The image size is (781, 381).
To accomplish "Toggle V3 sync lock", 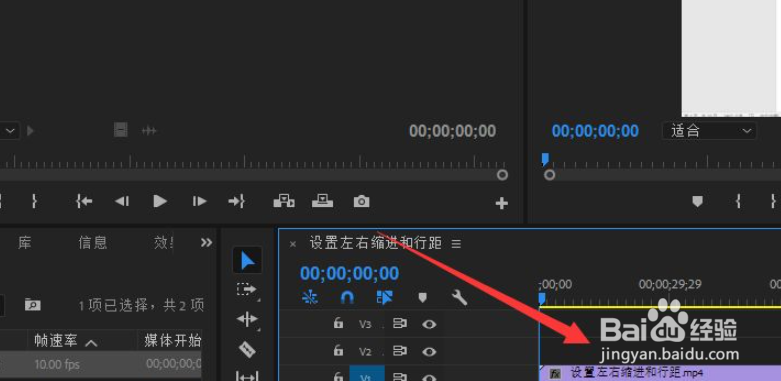I will click(x=399, y=324).
